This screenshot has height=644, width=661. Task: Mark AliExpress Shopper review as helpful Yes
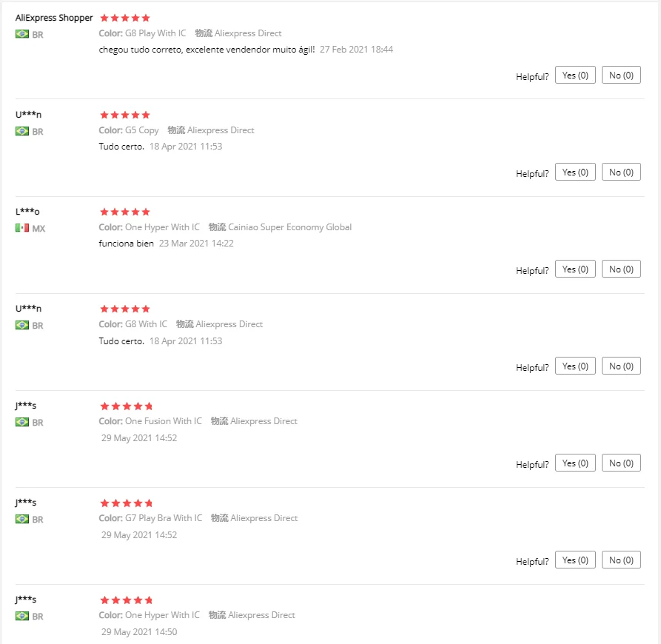pyautogui.click(x=575, y=75)
